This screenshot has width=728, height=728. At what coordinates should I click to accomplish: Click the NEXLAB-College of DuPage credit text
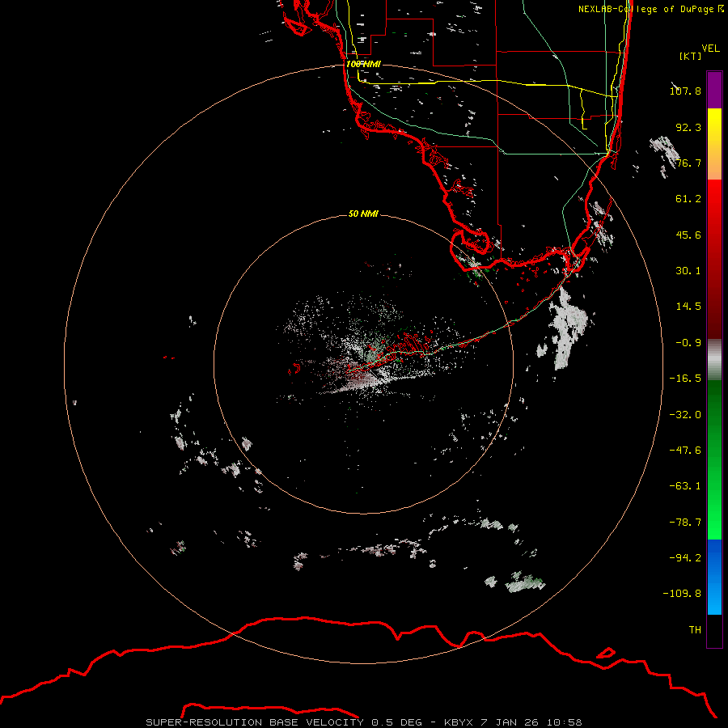651,9
